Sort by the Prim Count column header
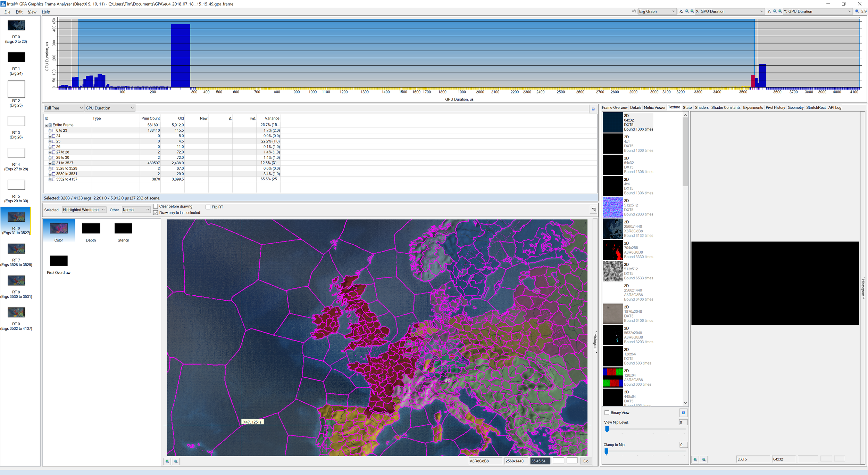Viewport: 868px width, 475px height. pyautogui.click(x=150, y=118)
